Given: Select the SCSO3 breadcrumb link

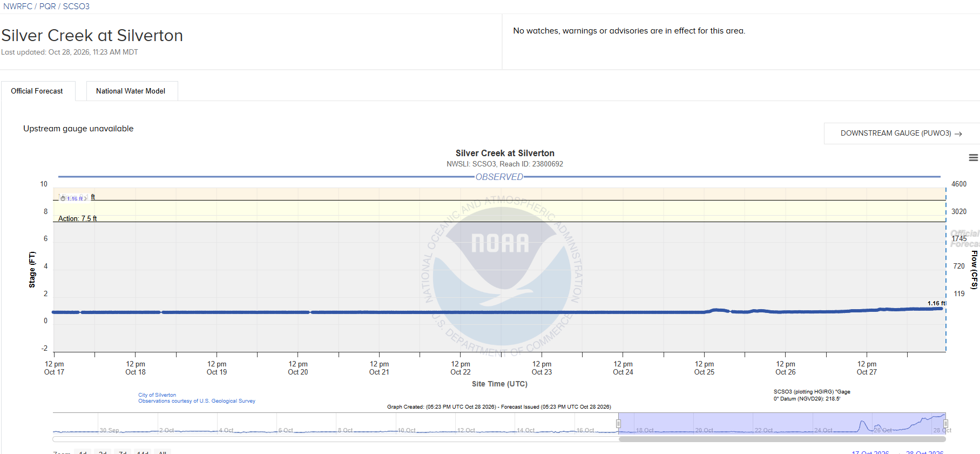Looking at the screenshot, I should 76,6.
